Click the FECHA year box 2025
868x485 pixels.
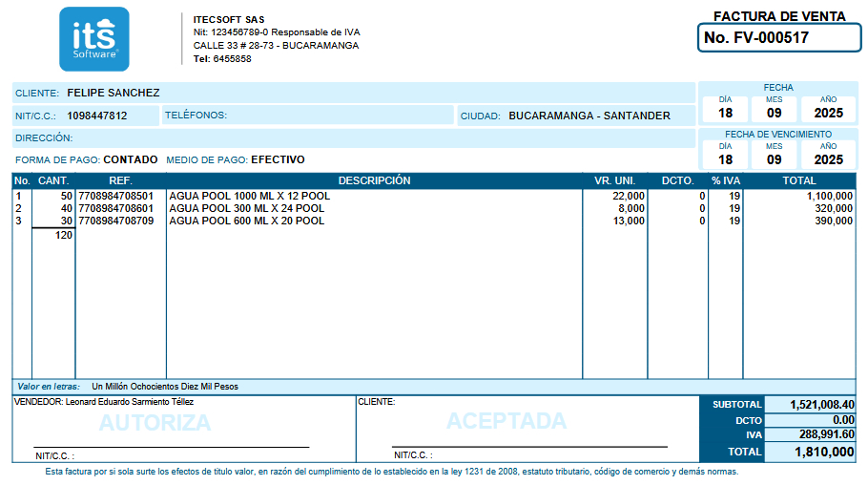click(x=828, y=113)
